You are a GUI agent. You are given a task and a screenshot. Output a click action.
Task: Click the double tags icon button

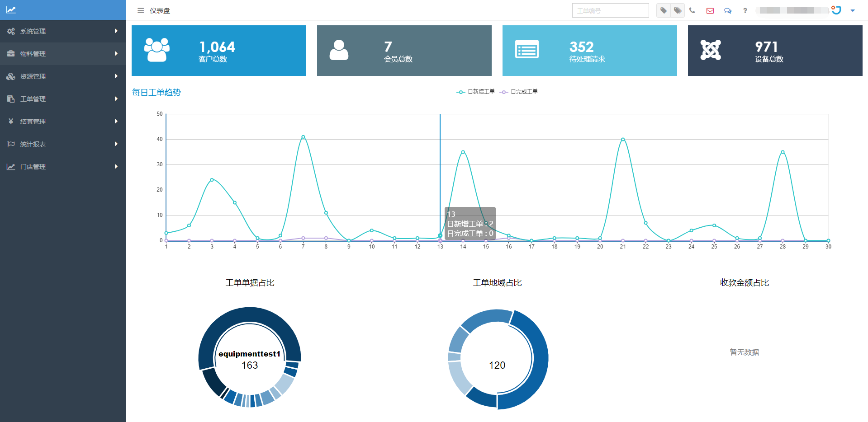click(678, 10)
